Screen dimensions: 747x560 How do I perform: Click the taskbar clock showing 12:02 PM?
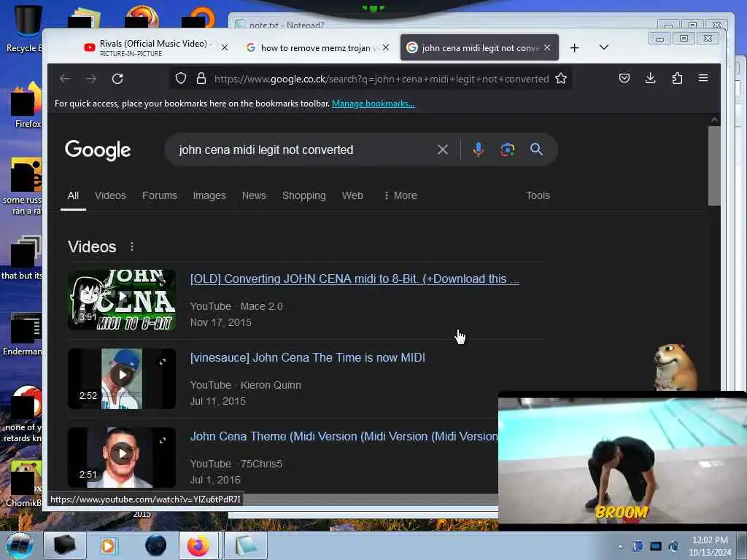(710, 546)
